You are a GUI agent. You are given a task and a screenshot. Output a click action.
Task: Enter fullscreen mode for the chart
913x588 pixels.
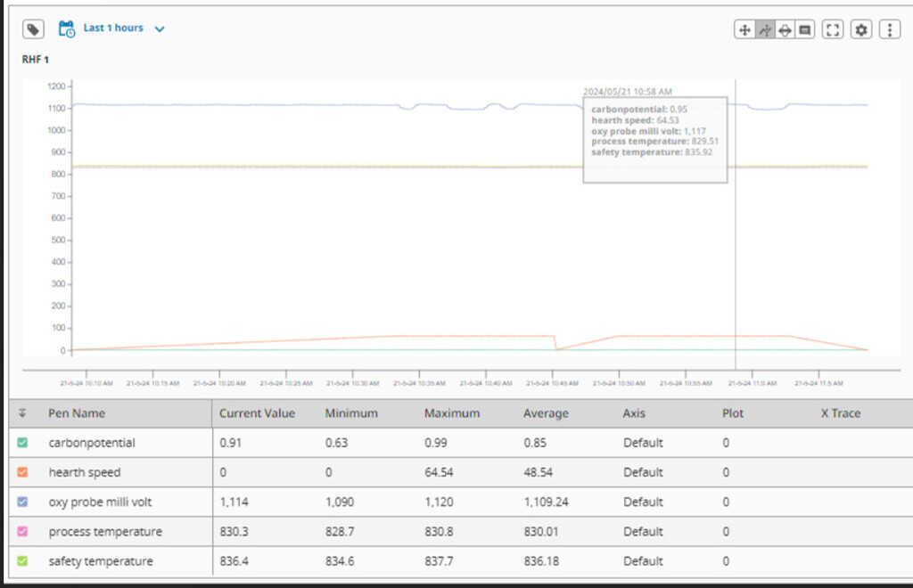tap(833, 29)
